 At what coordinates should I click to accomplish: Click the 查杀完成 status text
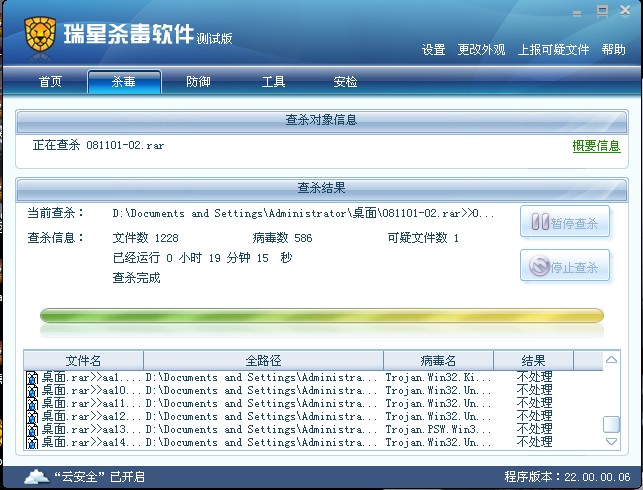(137, 278)
